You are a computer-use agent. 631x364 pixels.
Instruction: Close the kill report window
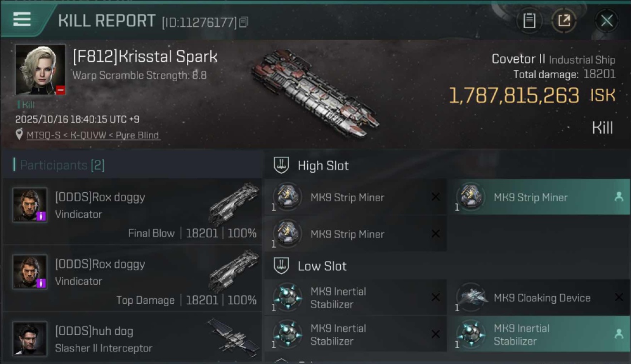tap(607, 20)
